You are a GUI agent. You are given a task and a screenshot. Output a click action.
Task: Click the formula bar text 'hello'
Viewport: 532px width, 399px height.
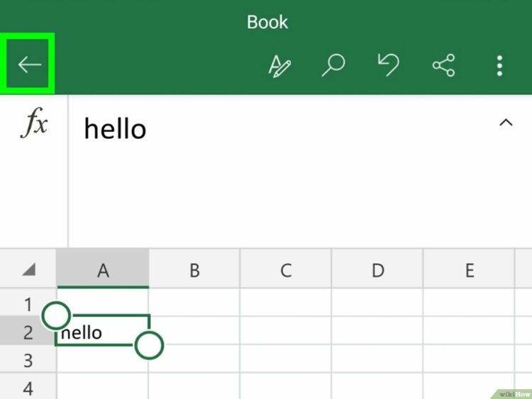(x=115, y=129)
